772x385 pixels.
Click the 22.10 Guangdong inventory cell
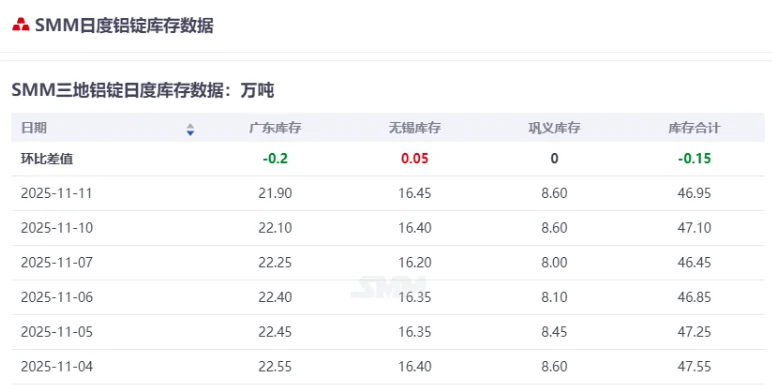click(275, 228)
